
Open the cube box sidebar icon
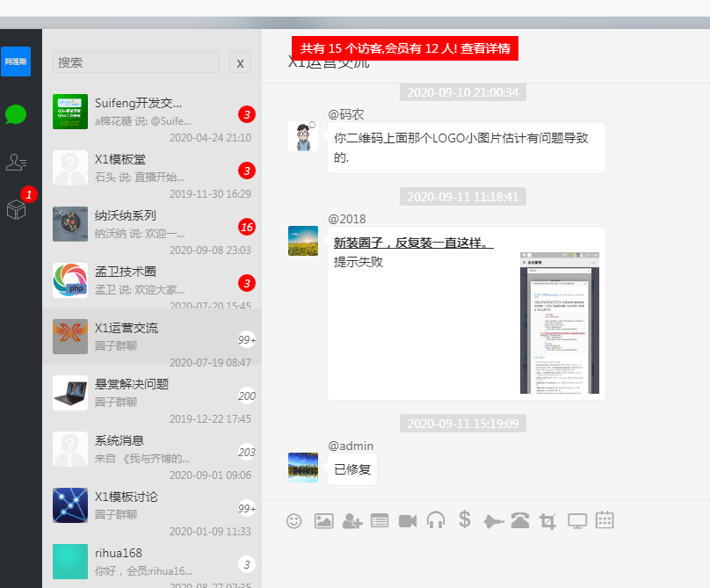(x=16, y=208)
